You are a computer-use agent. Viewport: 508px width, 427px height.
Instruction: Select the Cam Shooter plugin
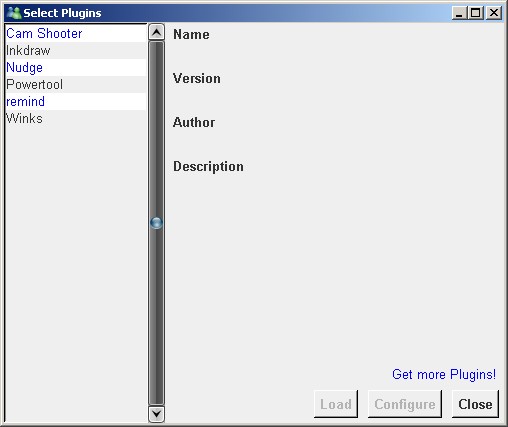pos(76,33)
